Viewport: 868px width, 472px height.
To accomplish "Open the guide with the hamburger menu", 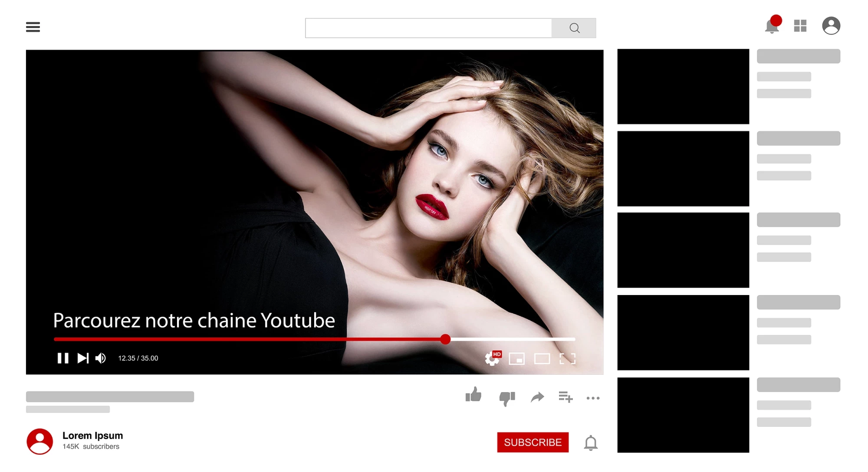I will click(x=33, y=27).
